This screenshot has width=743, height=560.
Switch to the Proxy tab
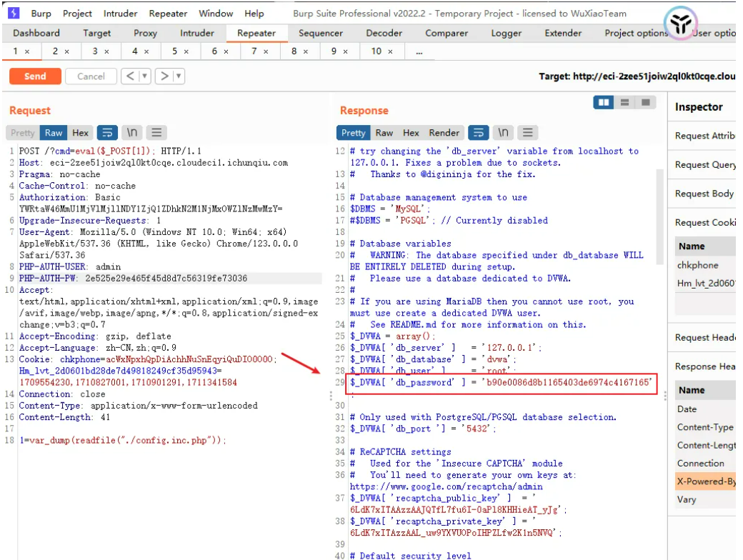(145, 33)
